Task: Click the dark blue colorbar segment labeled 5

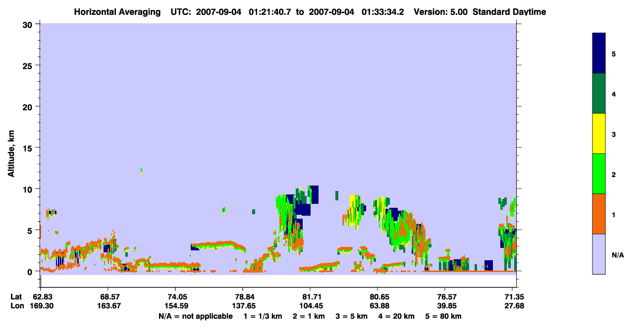Action: click(x=598, y=53)
